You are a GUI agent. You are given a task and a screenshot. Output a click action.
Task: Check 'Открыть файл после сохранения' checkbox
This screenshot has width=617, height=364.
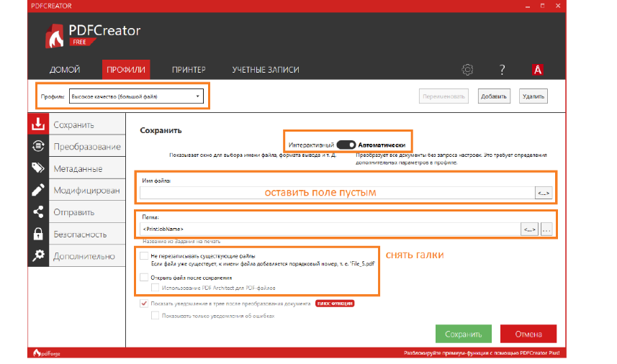click(x=144, y=278)
